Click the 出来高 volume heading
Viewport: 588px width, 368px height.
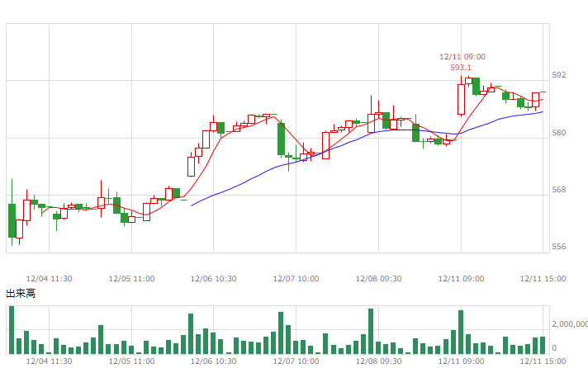[x=21, y=294]
